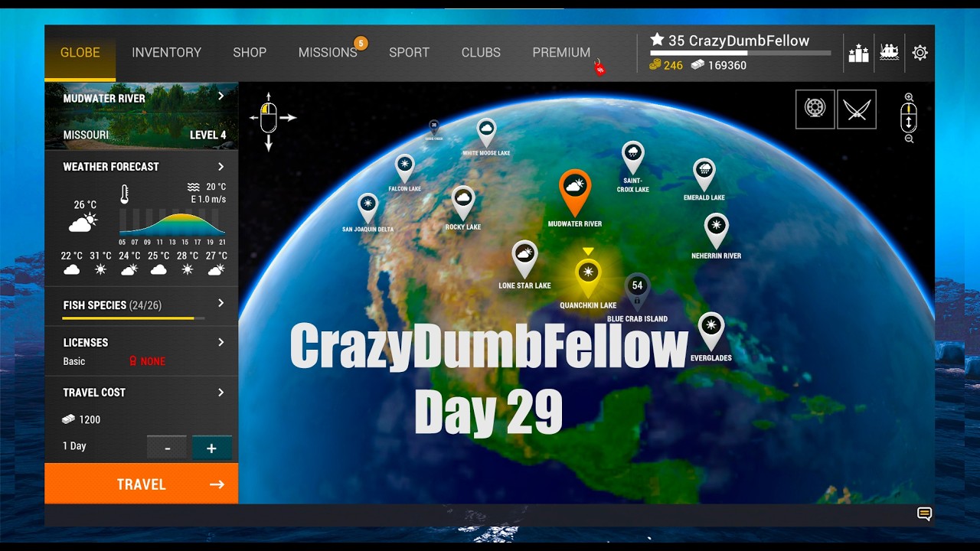Screen dimensions: 980x551
Task: Click the water temperature 20 °C reading
Action: (x=216, y=187)
